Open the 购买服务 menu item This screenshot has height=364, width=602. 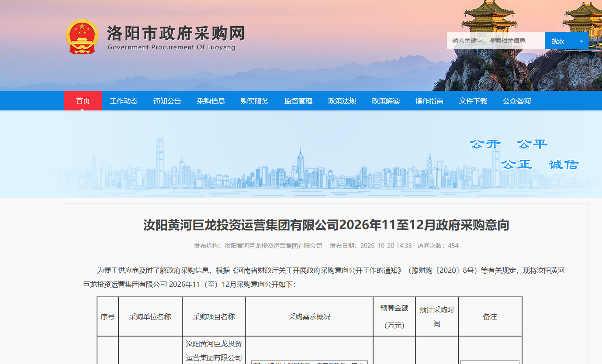[x=255, y=101]
